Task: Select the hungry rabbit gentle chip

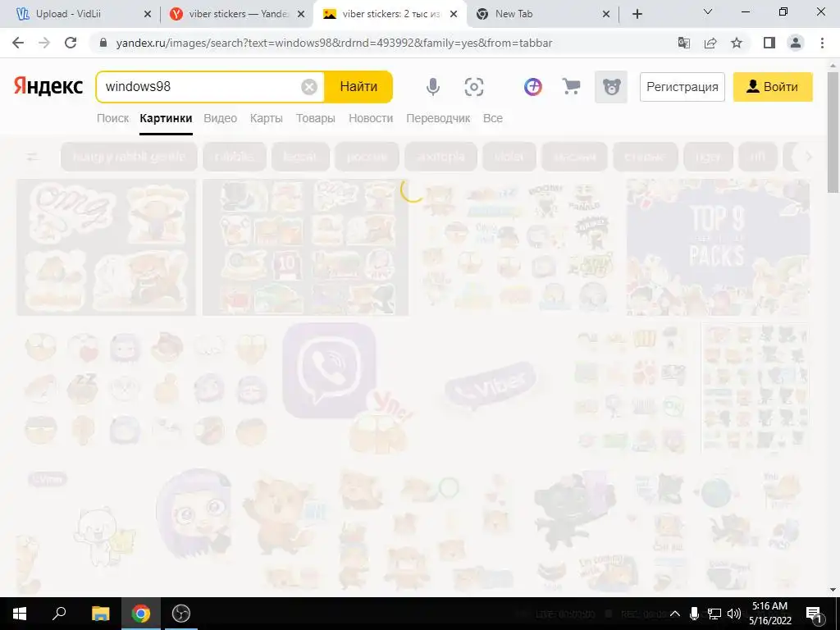Action: 129,157
